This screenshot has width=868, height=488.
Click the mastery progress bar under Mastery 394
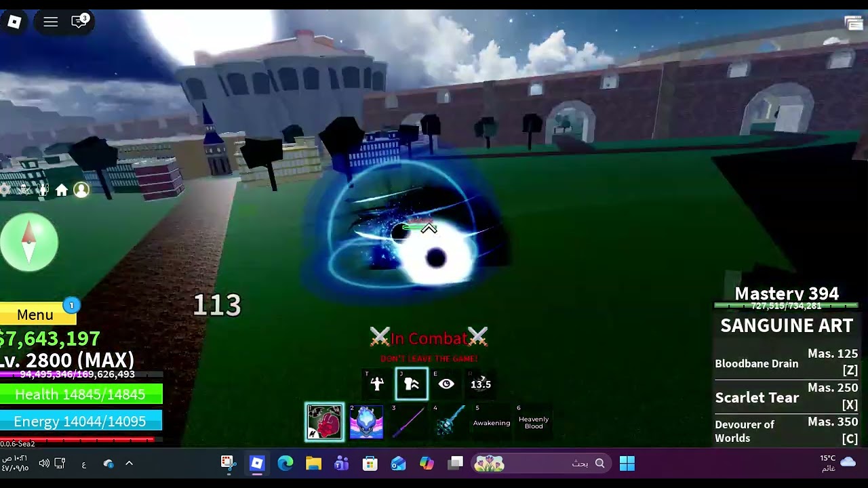[787, 306]
